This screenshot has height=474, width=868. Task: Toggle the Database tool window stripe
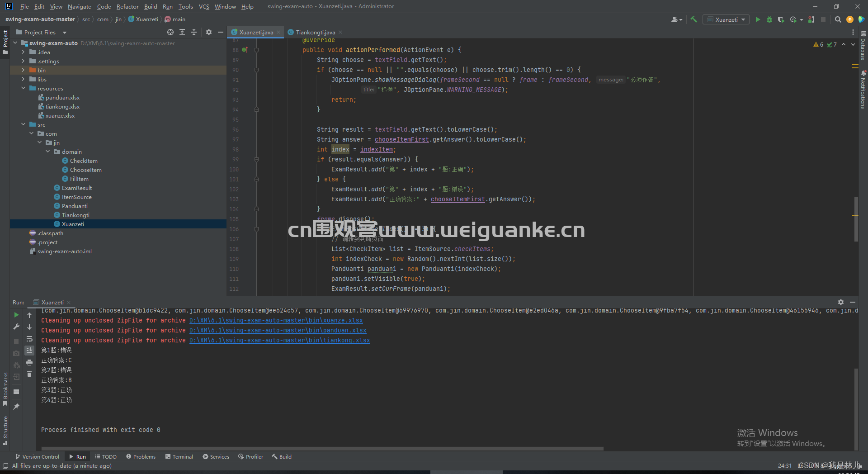point(863,46)
